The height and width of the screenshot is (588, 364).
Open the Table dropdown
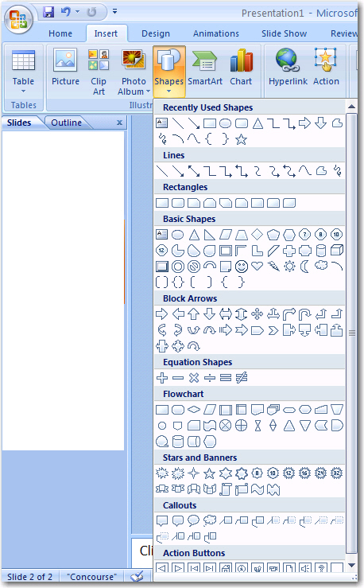pos(23,72)
